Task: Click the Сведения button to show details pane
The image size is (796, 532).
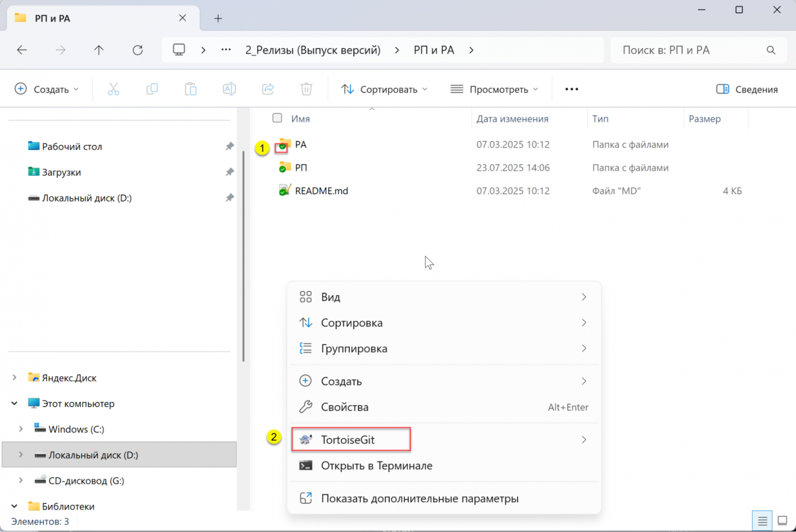Action: [747, 89]
